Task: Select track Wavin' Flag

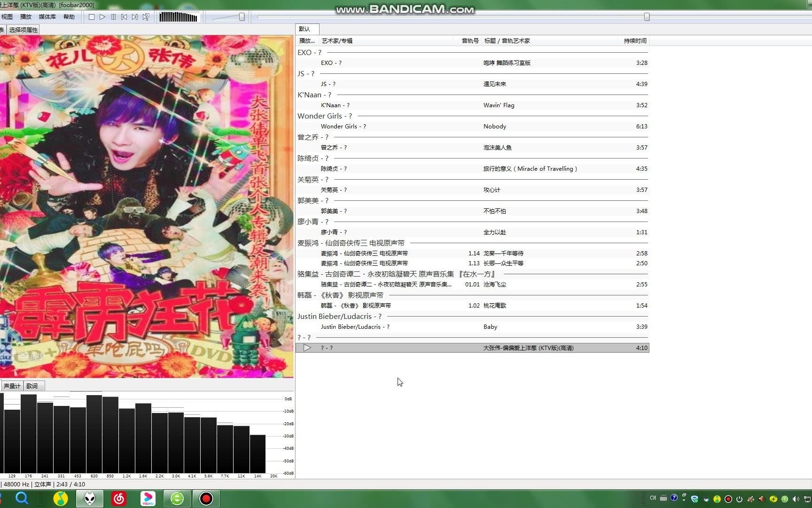Action: click(472, 105)
